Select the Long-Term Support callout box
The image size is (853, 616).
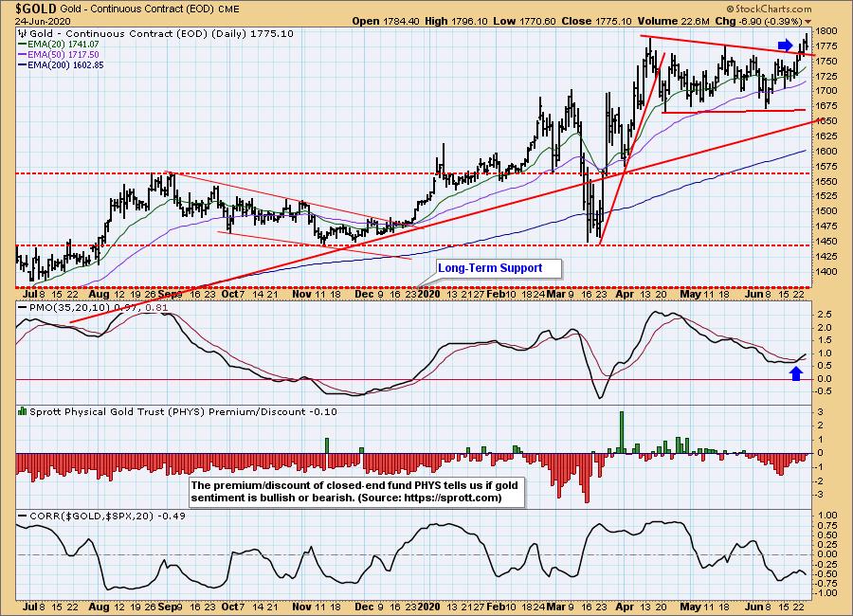[x=499, y=268]
